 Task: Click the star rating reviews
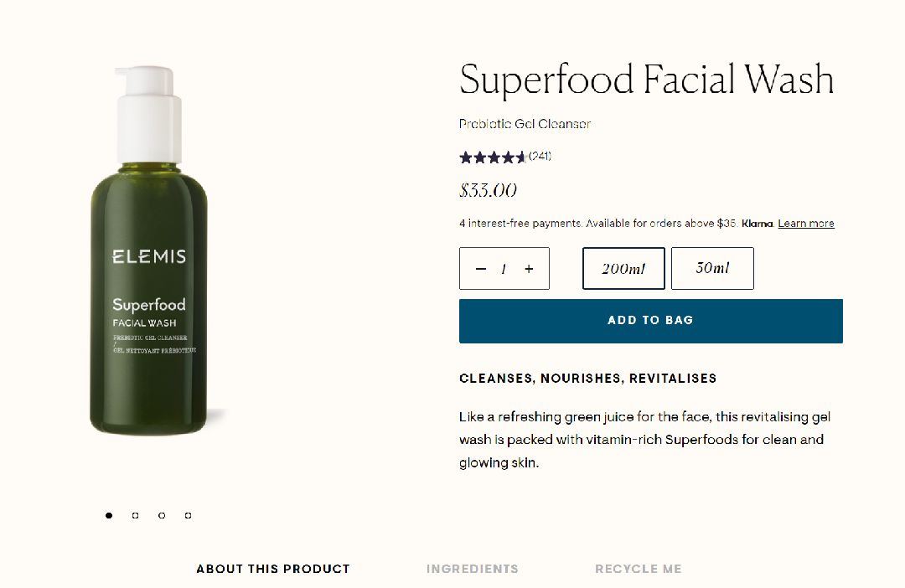493,157
